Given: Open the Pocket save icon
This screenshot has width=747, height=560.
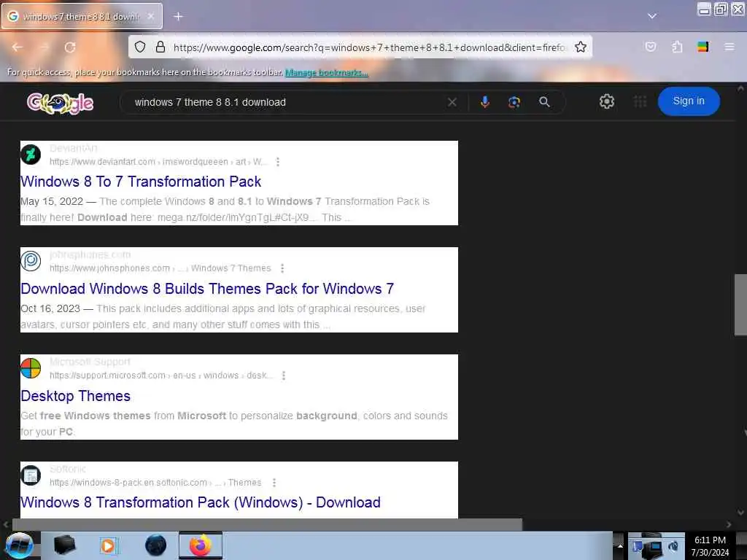Looking at the screenshot, I should click(650, 47).
